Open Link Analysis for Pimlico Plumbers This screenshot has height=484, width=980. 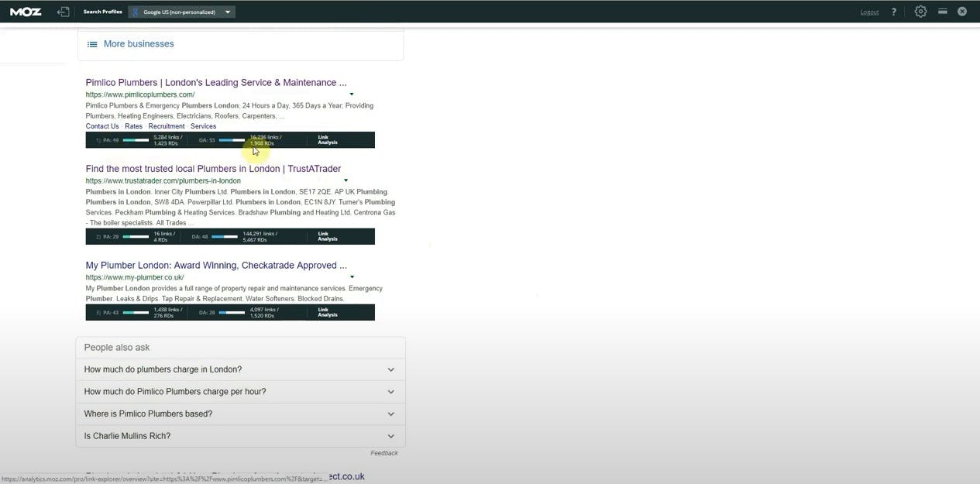tap(327, 139)
